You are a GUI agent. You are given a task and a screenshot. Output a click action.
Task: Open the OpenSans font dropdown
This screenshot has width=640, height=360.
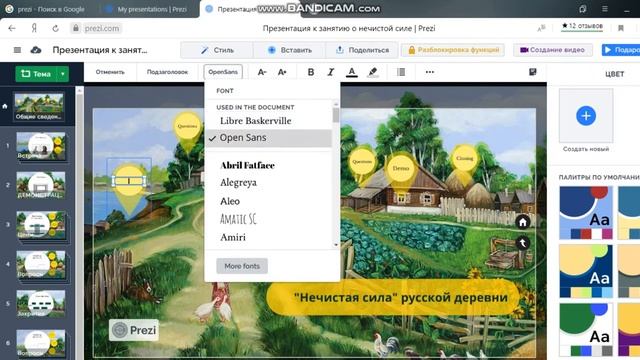click(x=223, y=72)
